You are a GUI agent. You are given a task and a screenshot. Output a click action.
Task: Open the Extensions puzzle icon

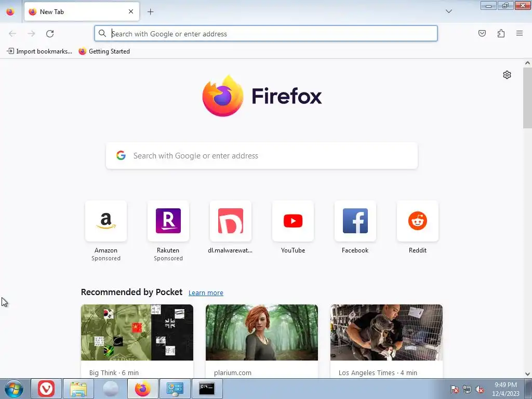(501, 33)
